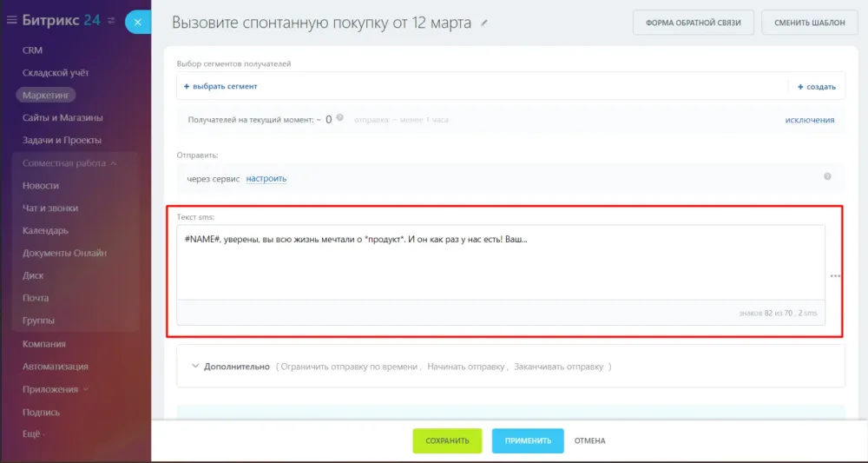
Task: Open Чат и звонки
Action: [x=50, y=208]
